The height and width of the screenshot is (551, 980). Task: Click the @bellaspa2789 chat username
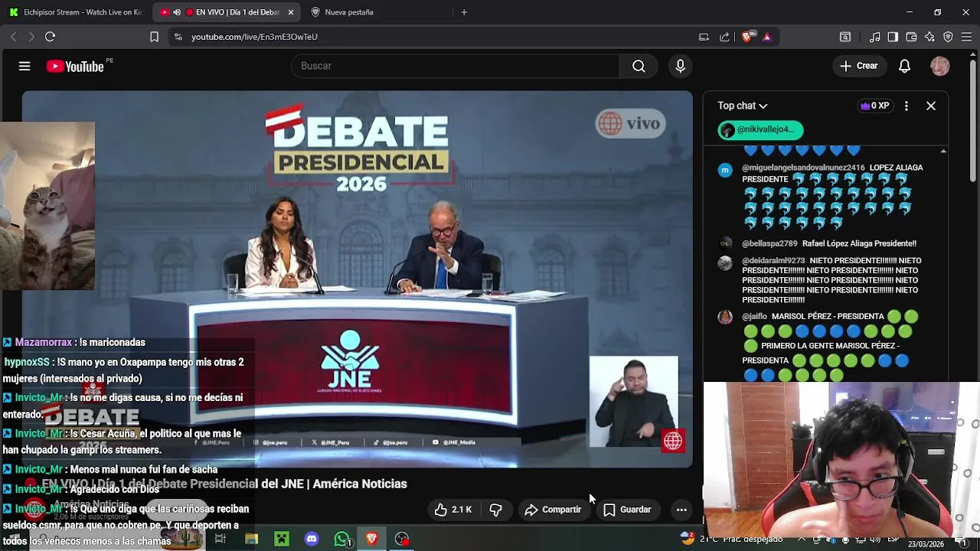coord(769,243)
